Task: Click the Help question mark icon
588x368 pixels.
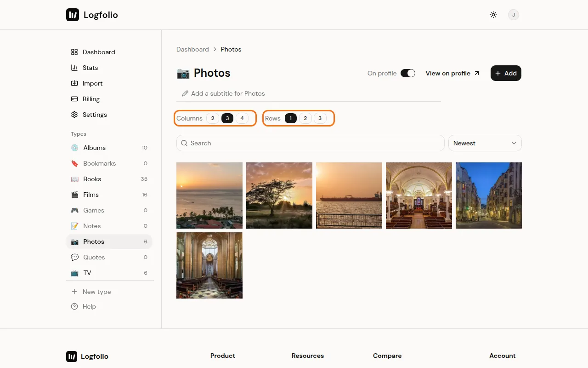Action: [74, 306]
